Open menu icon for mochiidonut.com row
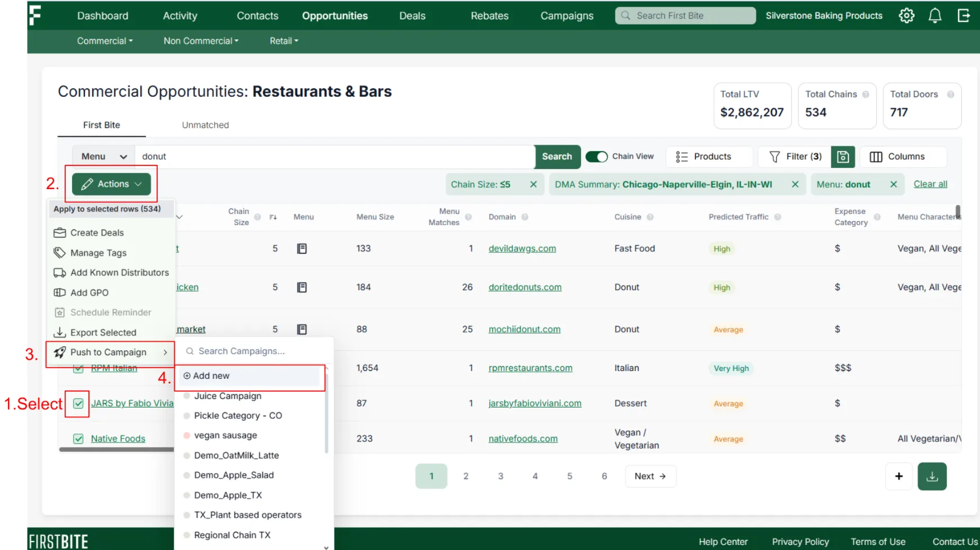This screenshot has height=550, width=980. coord(302,329)
